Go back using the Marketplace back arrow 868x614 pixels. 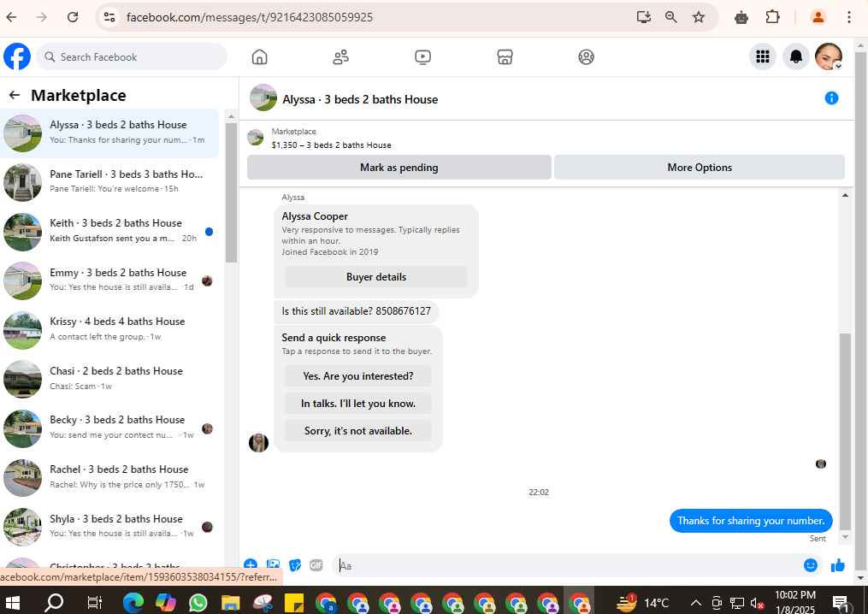15,95
